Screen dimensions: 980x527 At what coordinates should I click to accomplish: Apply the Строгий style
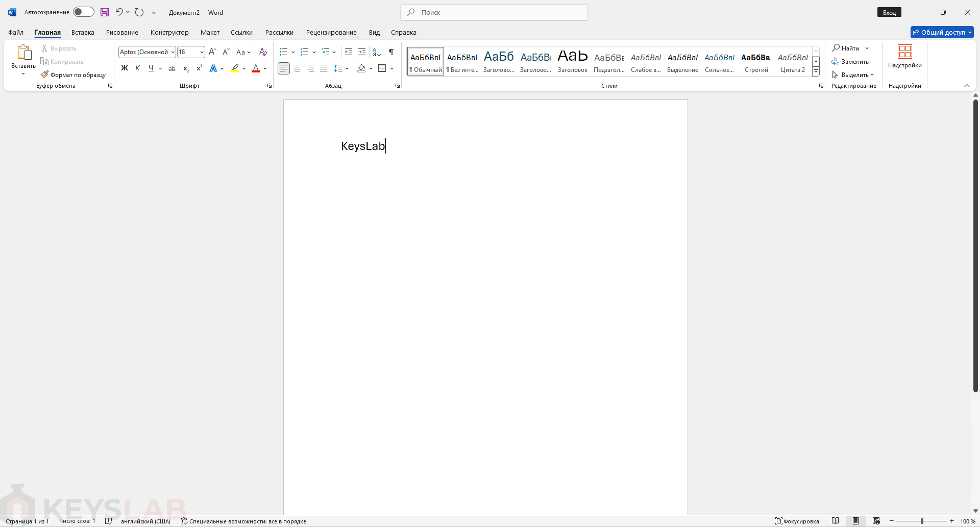tap(756, 62)
